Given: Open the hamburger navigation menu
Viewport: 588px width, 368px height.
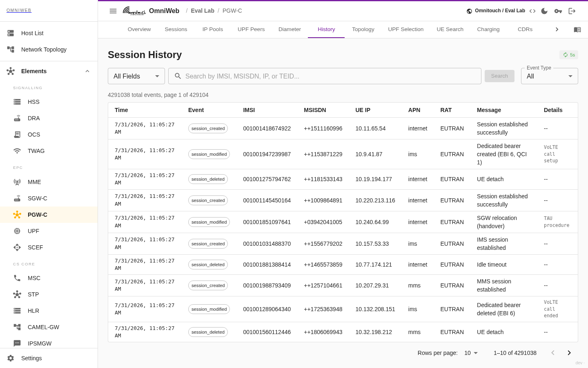Looking at the screenshot, I should click(x=113, y=11).
